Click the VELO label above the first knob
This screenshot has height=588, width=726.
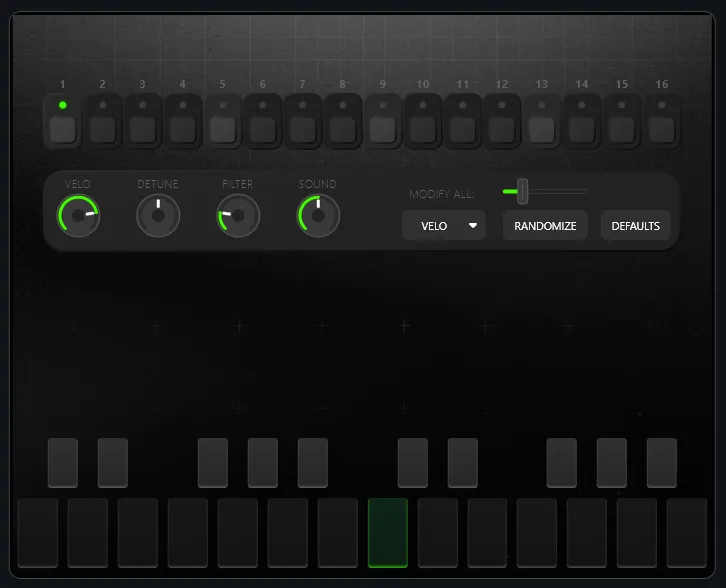click(78, 184)
